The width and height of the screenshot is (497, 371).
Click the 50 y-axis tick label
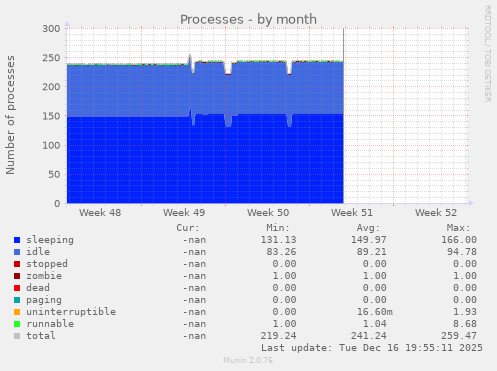[54, 174]
